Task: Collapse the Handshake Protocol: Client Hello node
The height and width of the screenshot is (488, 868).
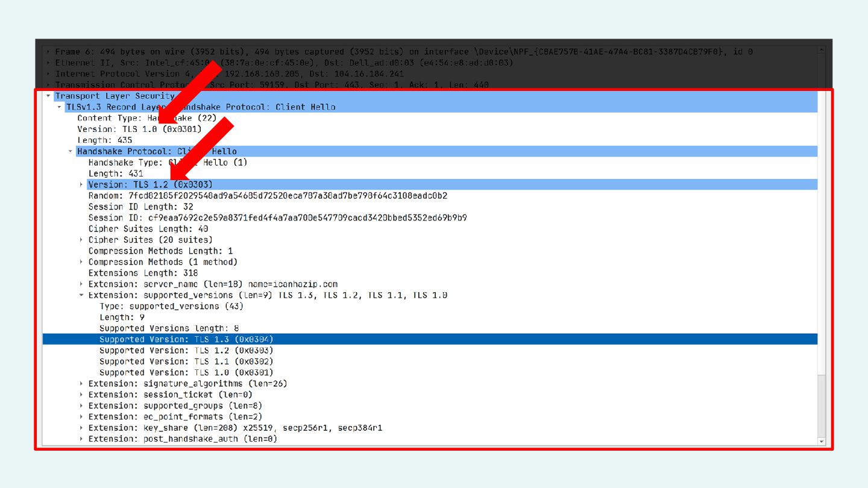Action: 71,151
